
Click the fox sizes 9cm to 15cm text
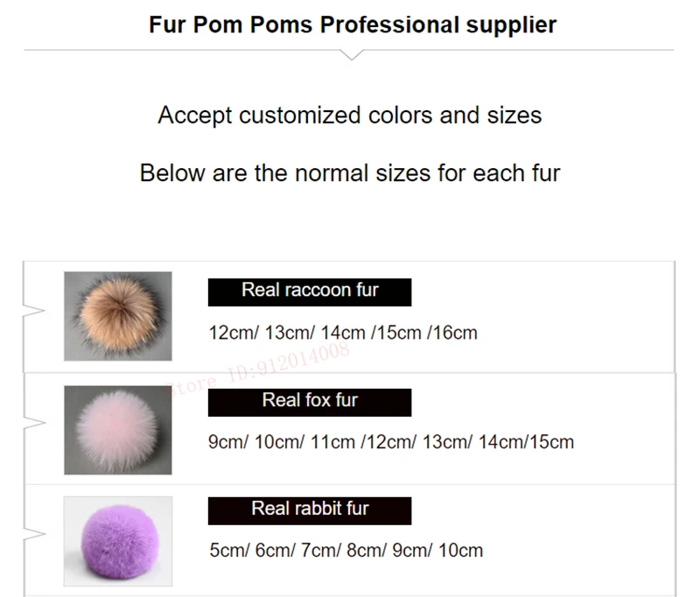(390, 442)
